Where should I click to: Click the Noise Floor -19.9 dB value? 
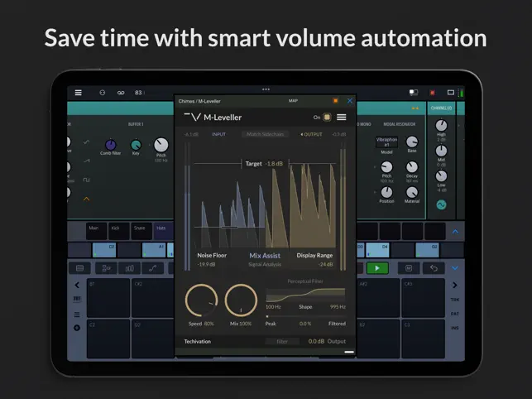tap(207, 264)
